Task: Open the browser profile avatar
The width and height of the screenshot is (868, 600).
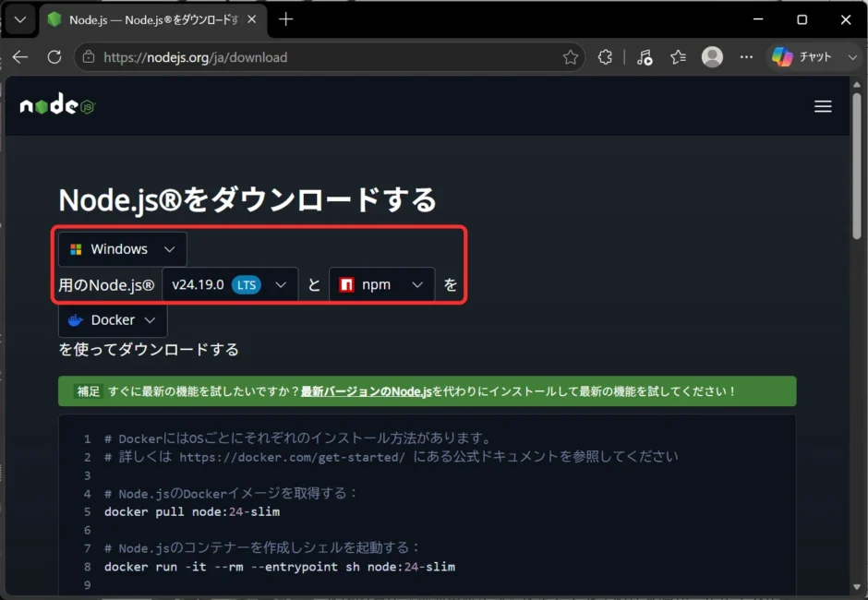Action: [x=712, y=57]
